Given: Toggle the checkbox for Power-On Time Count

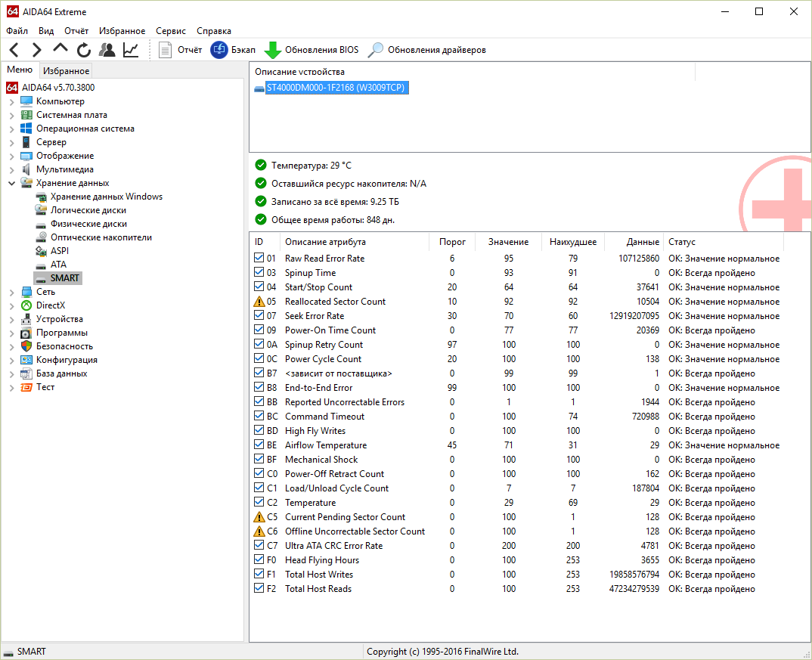Looking at the screenshot, I should [259, 329].
